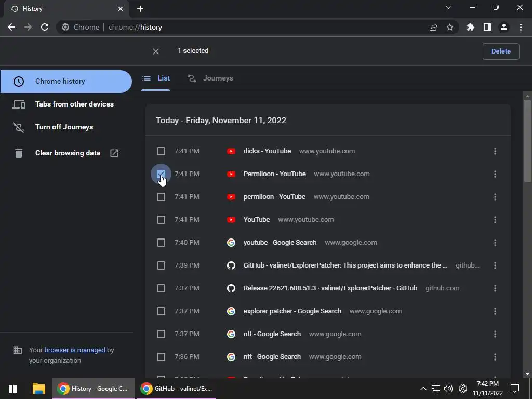532x399 pixels.
Task: Open Tabs from other devices
Action: tap(66, 104)
